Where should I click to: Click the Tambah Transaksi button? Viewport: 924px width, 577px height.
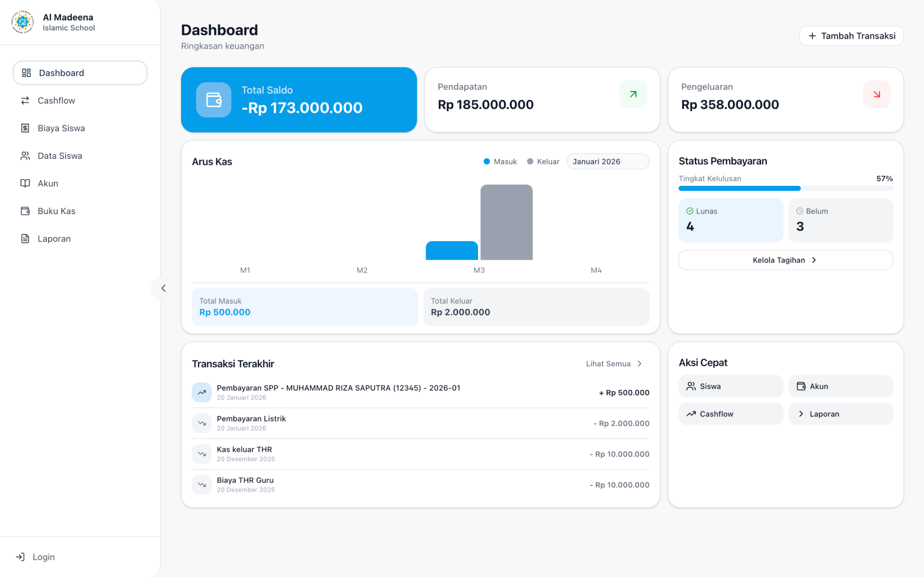coord(851,35)
